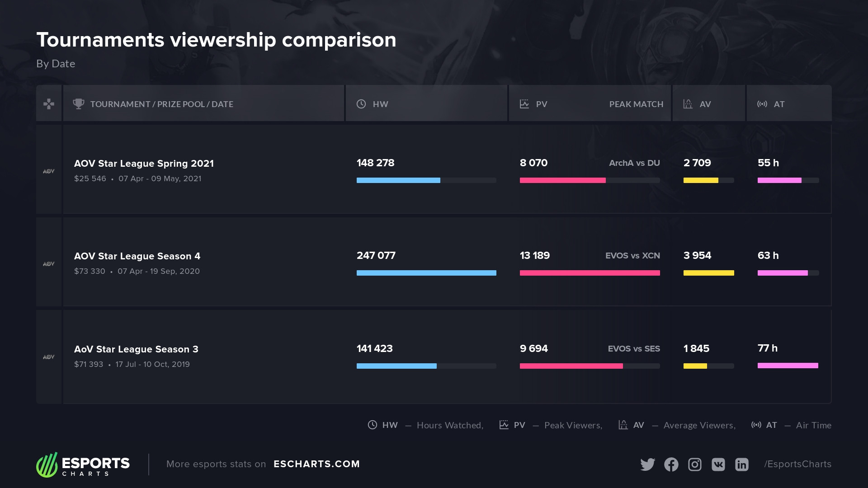Open the VK social icon
Viewport: 868px width, 488px height.
click(718, 465)
